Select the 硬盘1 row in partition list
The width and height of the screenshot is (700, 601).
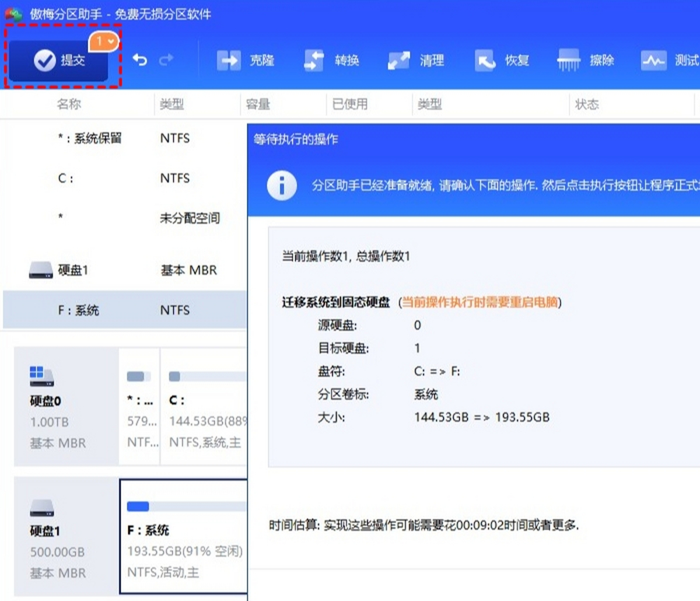coord(125,270)
